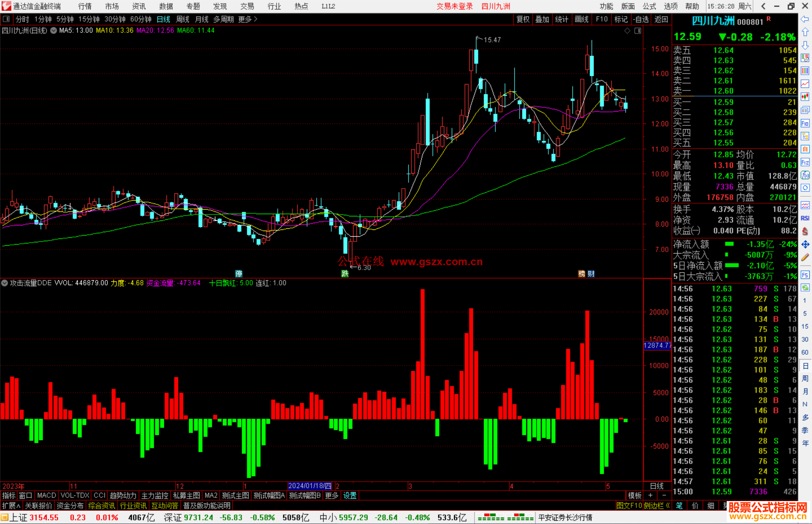The height and width of the screenshot is (524, 812).
Task: Click the four-way move arrows icon
Action: [805, 245]
